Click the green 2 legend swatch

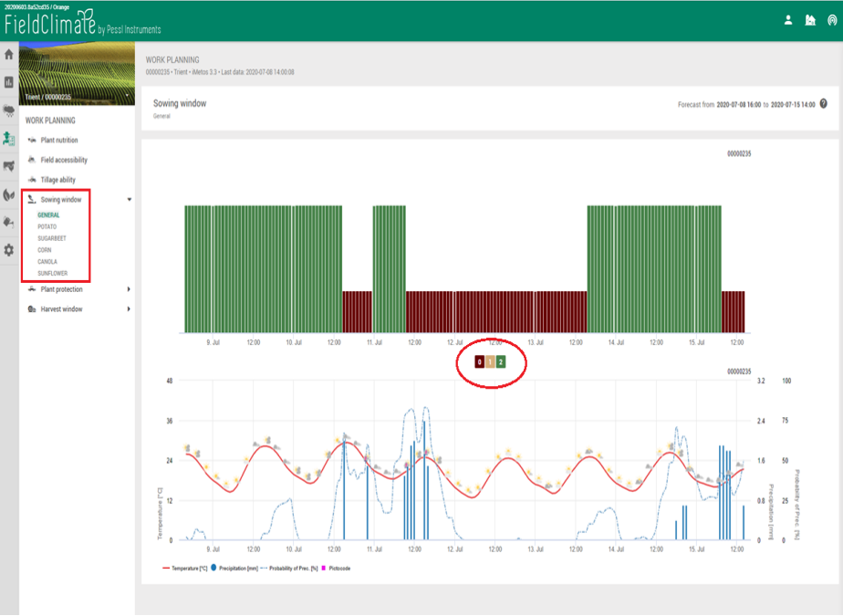point(501,362)
